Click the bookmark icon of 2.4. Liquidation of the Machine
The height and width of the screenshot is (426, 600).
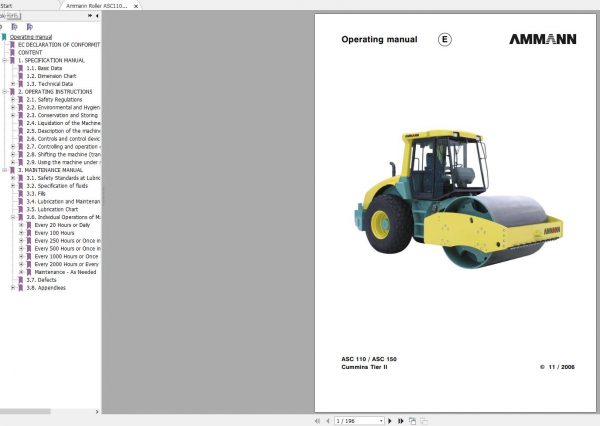[x=21, y=123]
